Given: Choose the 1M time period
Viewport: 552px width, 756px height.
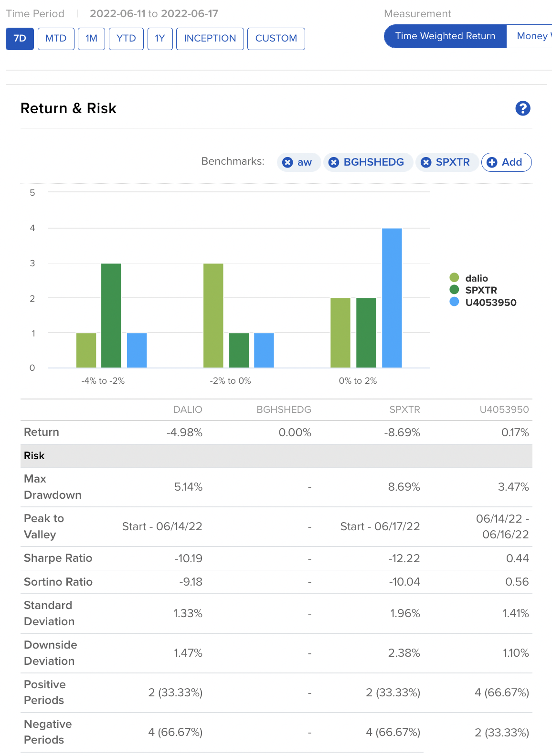Looking at the screenshot, I should (x=91, y=39).
